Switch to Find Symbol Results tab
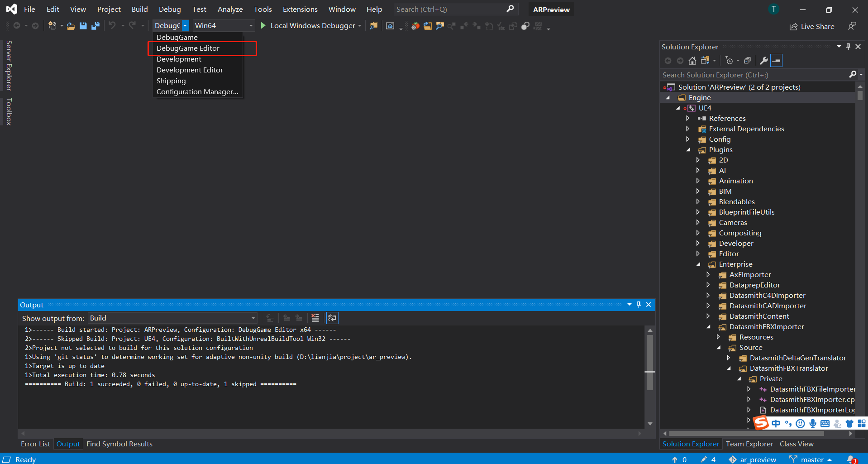This screenshot has width=868, height=464. coord(119,444)
